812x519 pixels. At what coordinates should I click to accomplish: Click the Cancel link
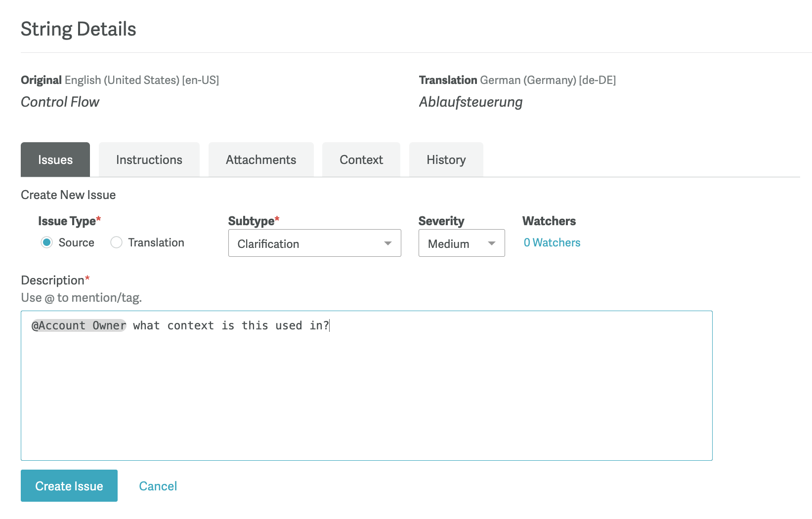(158, 486)
